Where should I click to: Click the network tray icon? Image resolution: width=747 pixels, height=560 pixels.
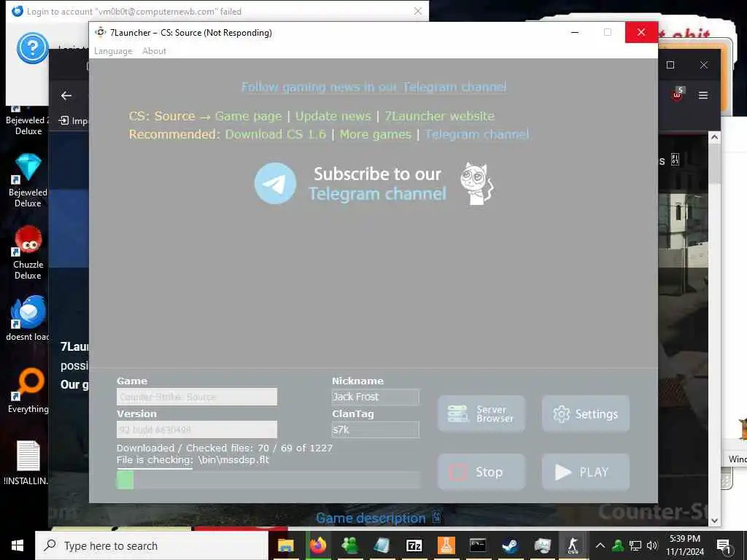click(x=635, y=545)
